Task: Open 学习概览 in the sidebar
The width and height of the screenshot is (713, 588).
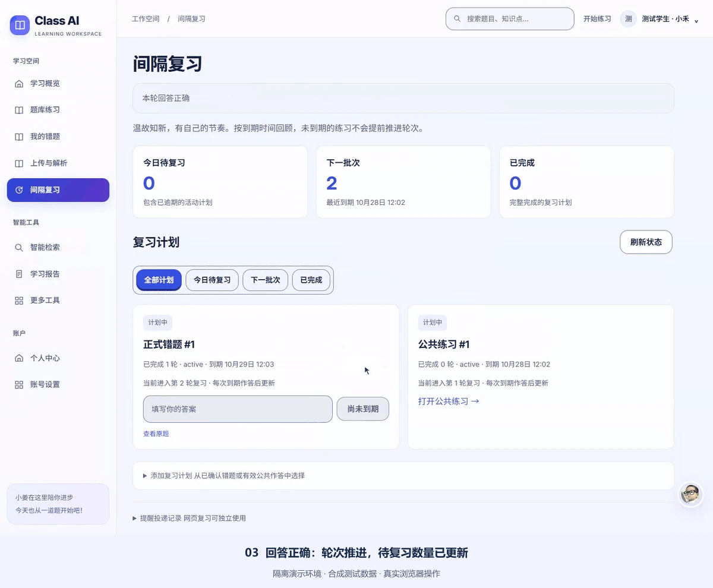Action: coord(58,84)
